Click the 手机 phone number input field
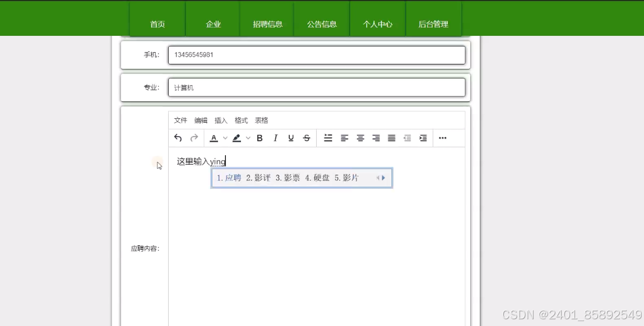The height and width of the screenshot is (326, 644). pyautogui.click(x=317, y=55)
